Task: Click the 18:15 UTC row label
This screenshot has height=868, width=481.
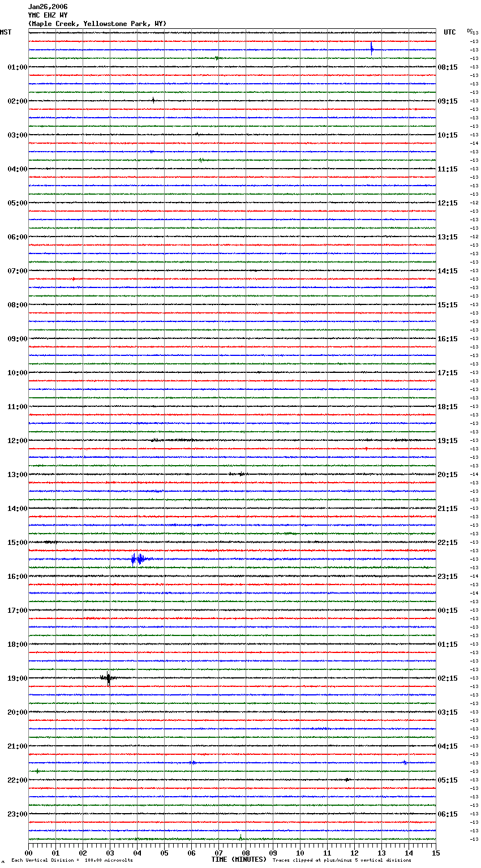Action: 448,407
